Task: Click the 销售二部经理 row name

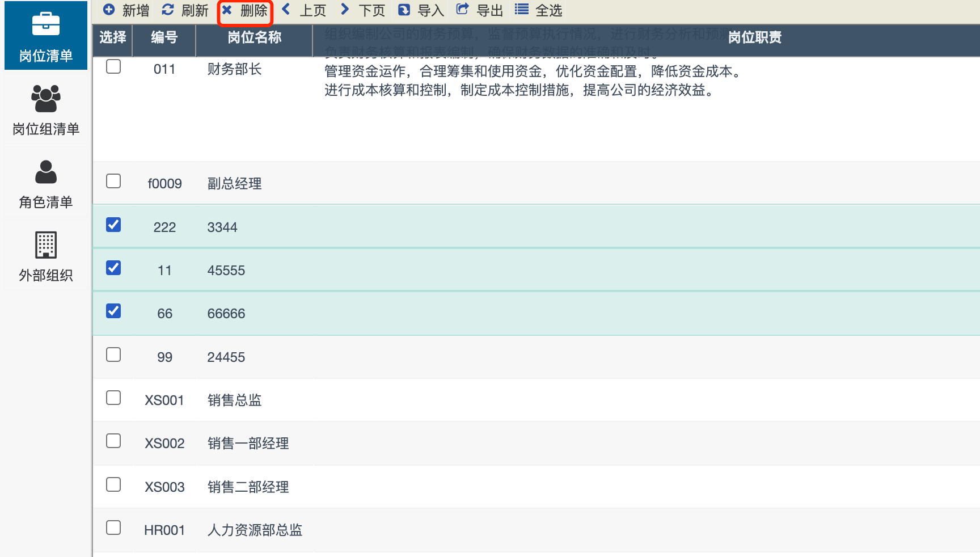Action: [x=248, y=487]
